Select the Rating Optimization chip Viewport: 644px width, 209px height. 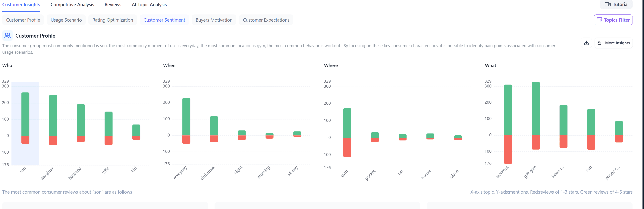pos(112,20)
